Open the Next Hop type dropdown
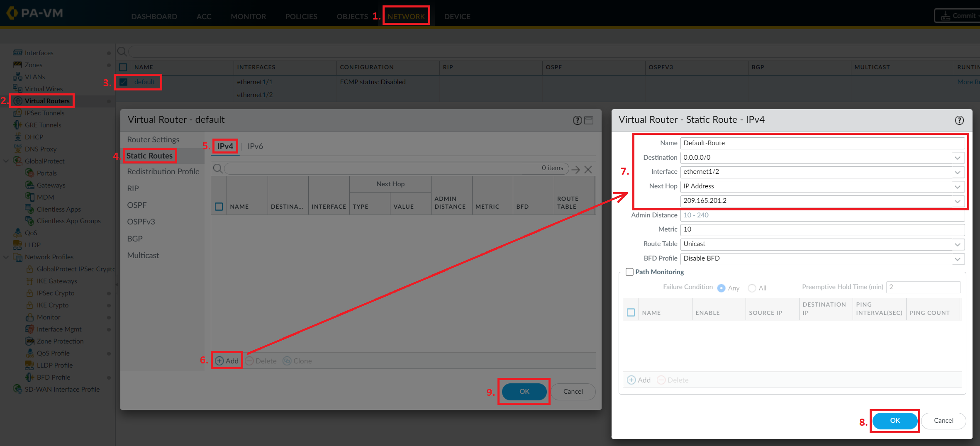This screenshot has height=446, width=980. point(958,187)
